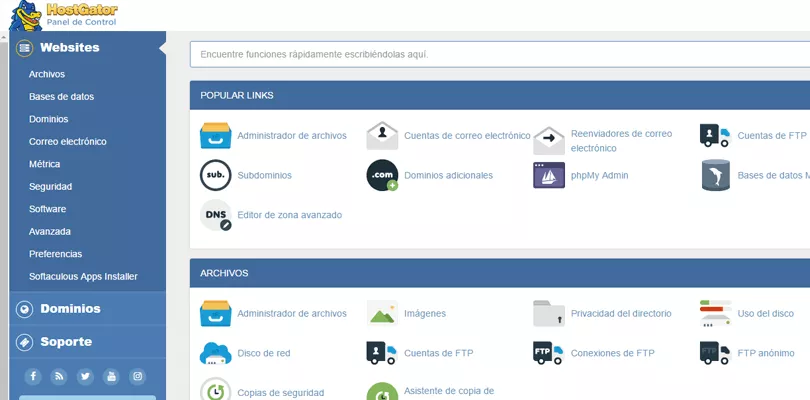This screenshot has width=810, height=400.
Task: Click the Administrador de archivos icon in Archivos section
Action: click(215, 313)
